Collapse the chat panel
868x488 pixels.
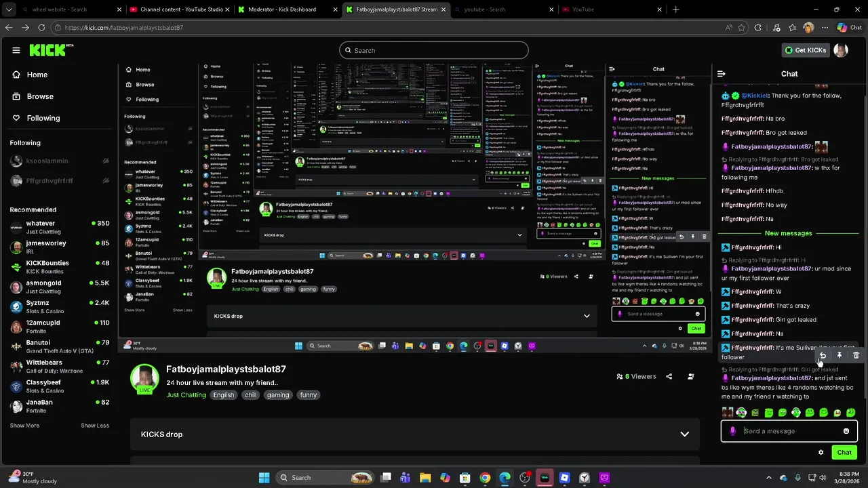click(x=722, y=74)
